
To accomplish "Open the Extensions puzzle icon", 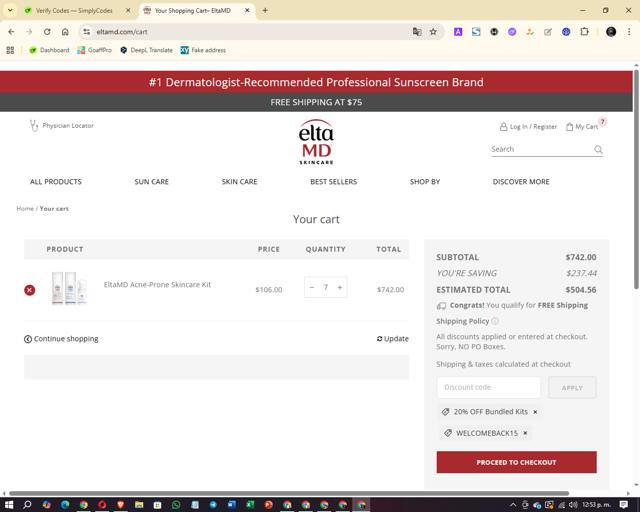I will coord(584,32).
